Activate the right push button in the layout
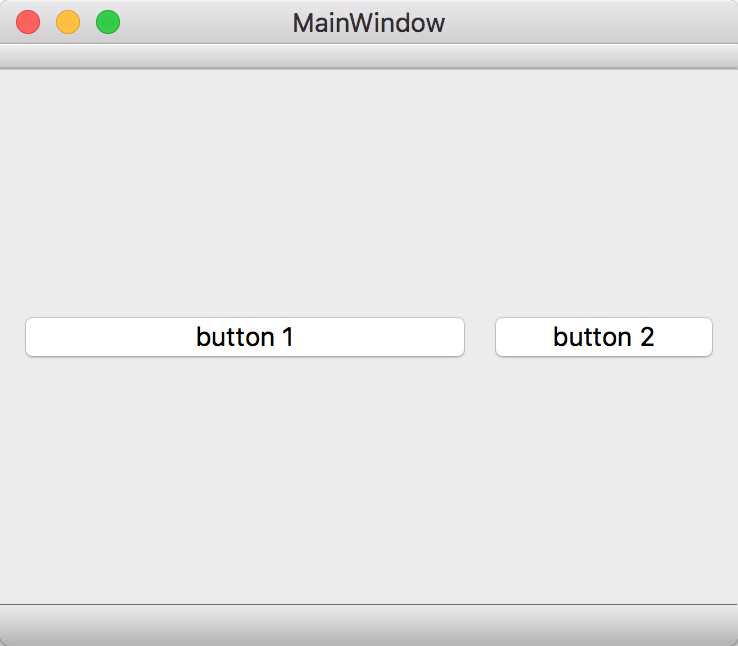Screen dimensions: 738x646 pos(604,337)
